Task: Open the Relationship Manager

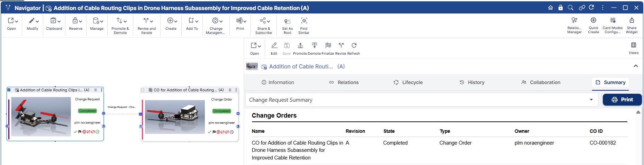Action: pyautogui.click(x=574, y=20)
